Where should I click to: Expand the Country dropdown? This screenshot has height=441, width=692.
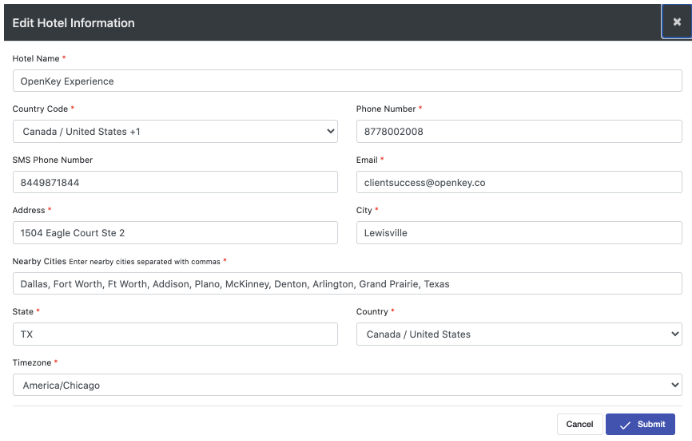coord(519,334)
